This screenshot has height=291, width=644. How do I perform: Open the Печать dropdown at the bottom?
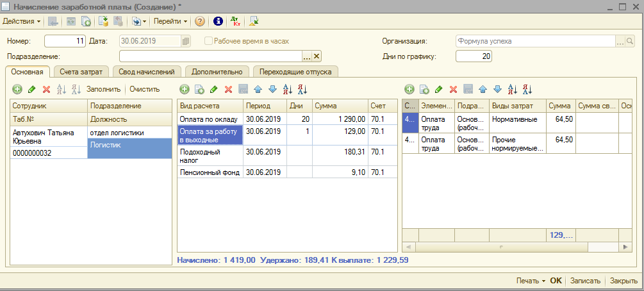[x=530, y=281]
